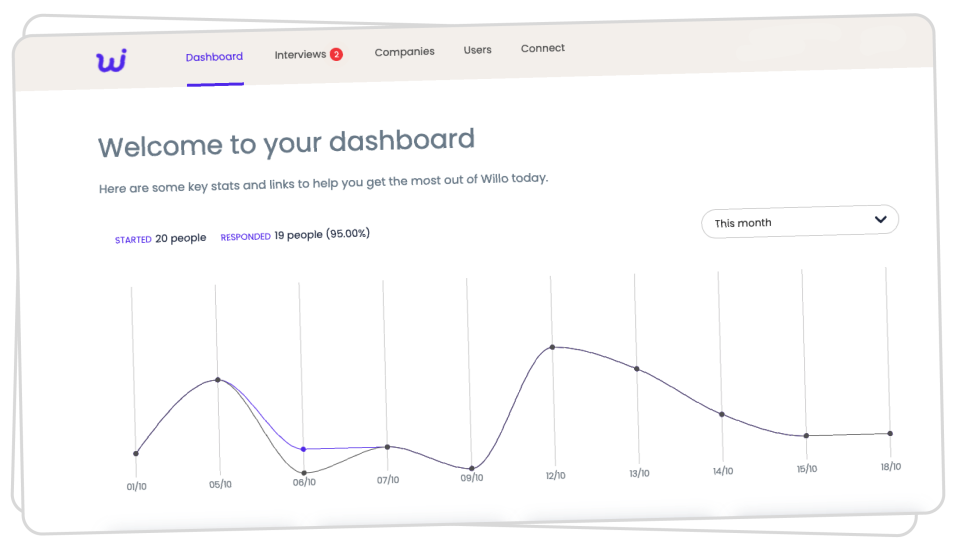Click the purple 06/10 started data point

[303, 449]
